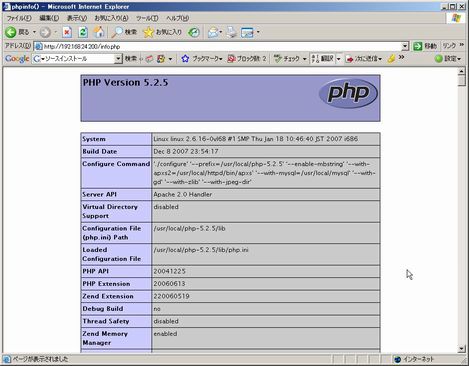Viewport: 469px width, 366px height.
Task: Open the address bar URL dropdown
Action: pyautogui.click(x=405, y=46)
